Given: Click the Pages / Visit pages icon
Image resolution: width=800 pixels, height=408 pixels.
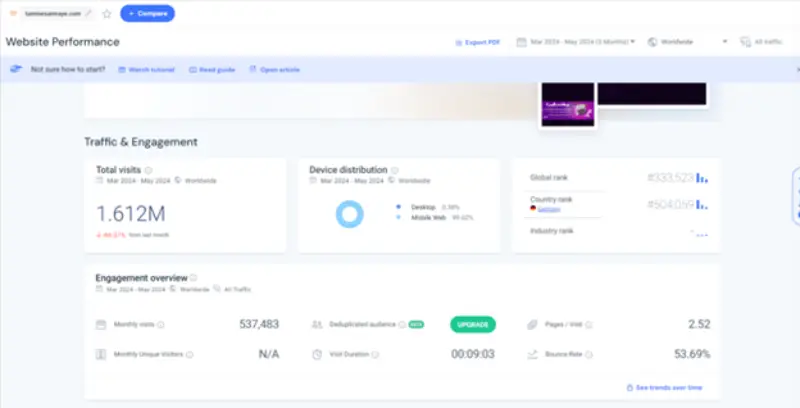Looking at the screenshot, I should (x=533, y=324).
